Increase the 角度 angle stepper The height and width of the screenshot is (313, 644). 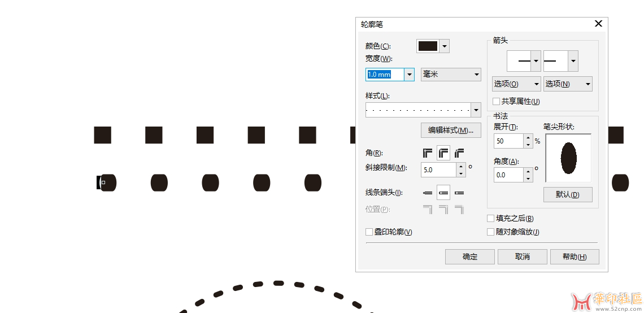click(x=528, y=172)
